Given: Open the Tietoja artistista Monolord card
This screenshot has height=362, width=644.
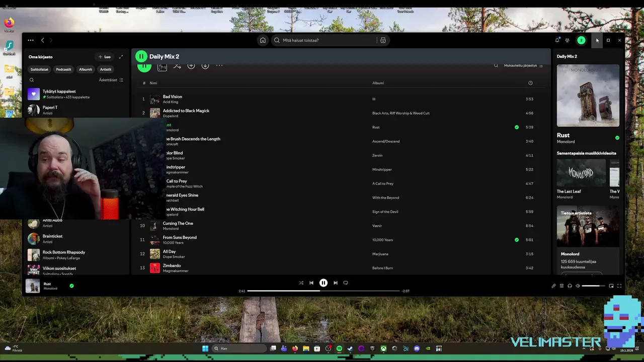Looking at the screenshot, I should click(x=588, y=239).
